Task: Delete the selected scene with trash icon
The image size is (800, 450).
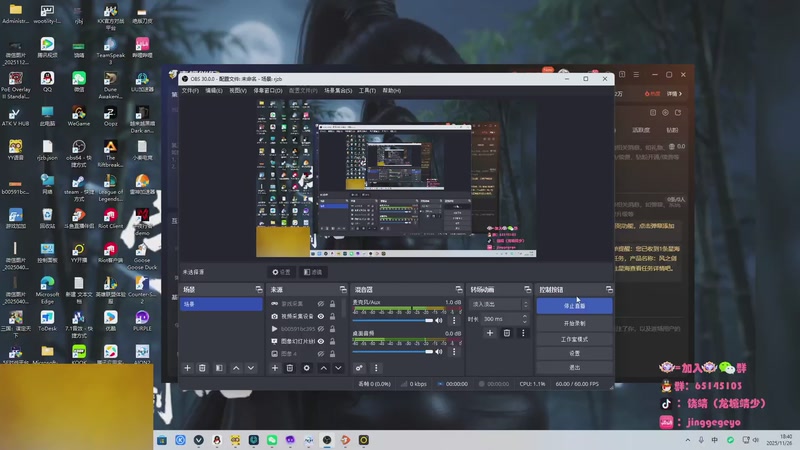Action: pos(203,368)
